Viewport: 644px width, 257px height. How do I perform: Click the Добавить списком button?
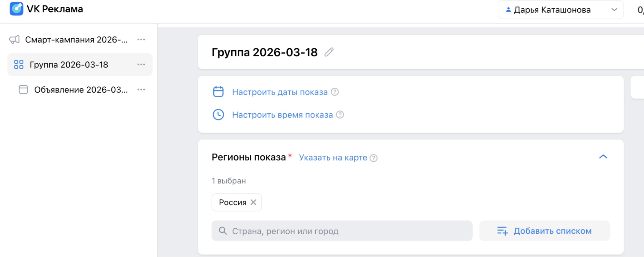click(x=544, y=231)
